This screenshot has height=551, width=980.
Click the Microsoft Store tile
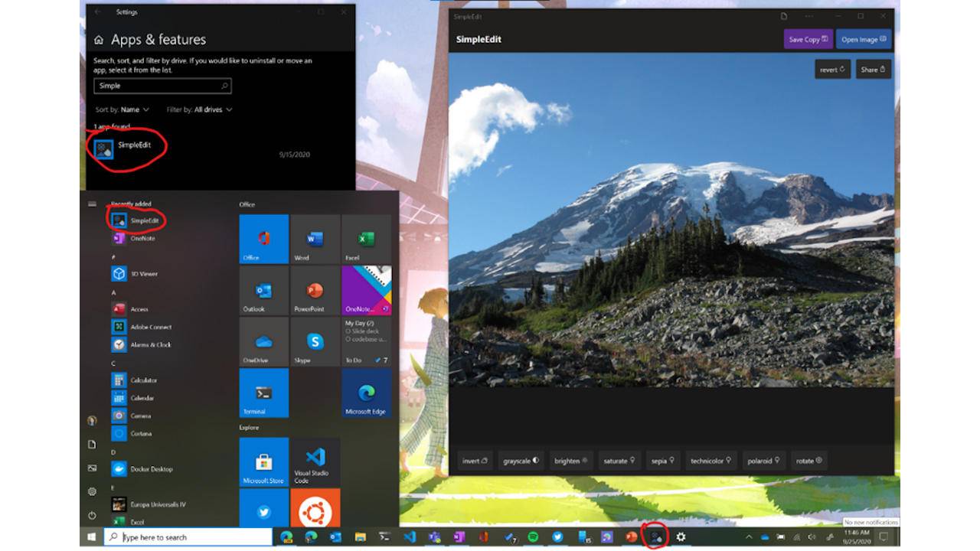[264, 462]
